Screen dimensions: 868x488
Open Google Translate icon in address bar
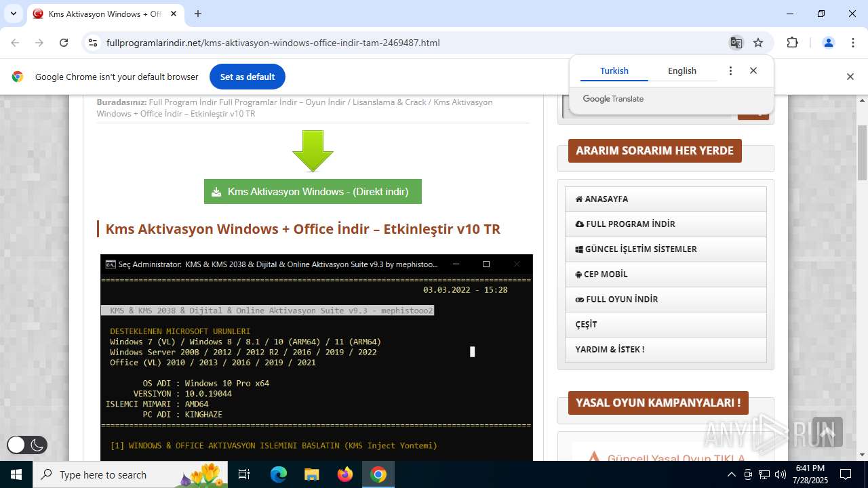click(x=736, y=43)
